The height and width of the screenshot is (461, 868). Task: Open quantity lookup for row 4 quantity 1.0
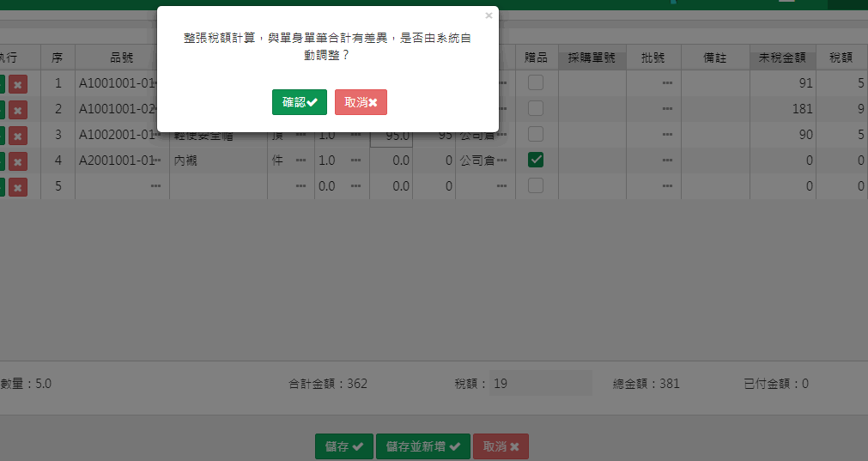tap(355, 161)
